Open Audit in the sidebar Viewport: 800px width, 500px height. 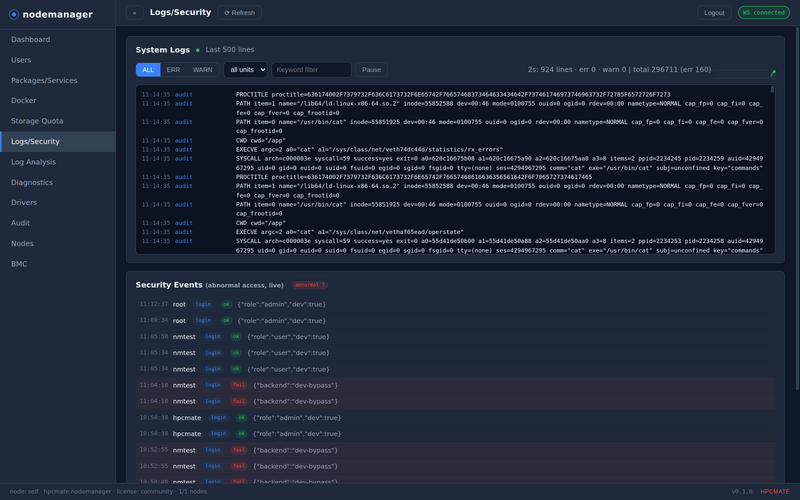(x=58, y=223)
